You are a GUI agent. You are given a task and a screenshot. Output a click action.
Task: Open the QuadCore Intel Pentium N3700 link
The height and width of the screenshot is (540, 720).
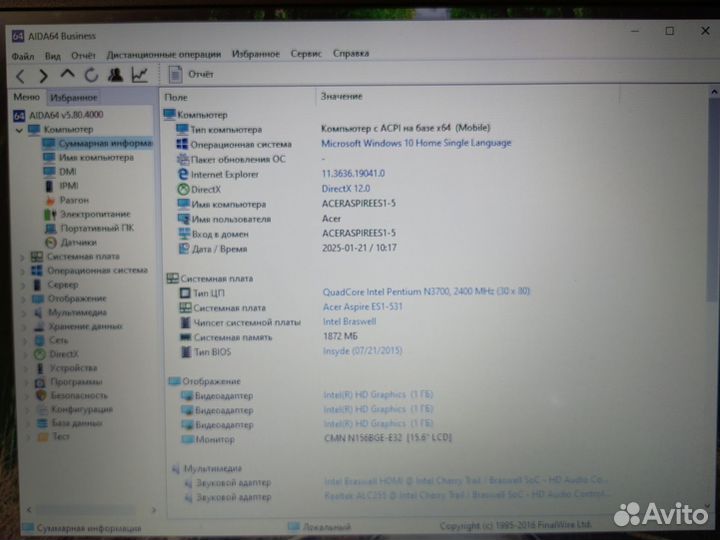[x=427, y=292]
